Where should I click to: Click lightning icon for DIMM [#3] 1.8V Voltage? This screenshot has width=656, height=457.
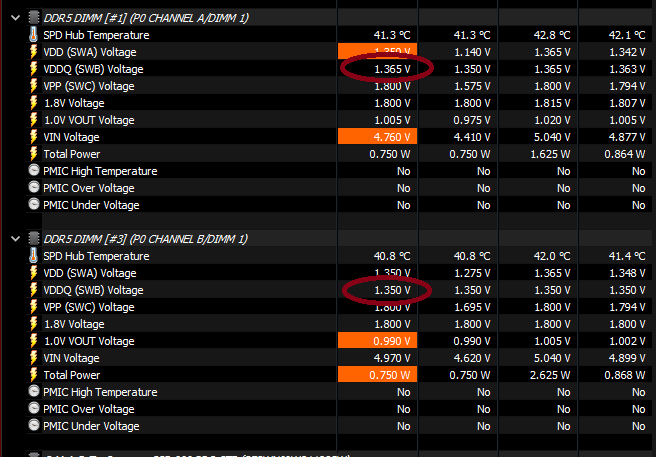click(x=33, y=324)
